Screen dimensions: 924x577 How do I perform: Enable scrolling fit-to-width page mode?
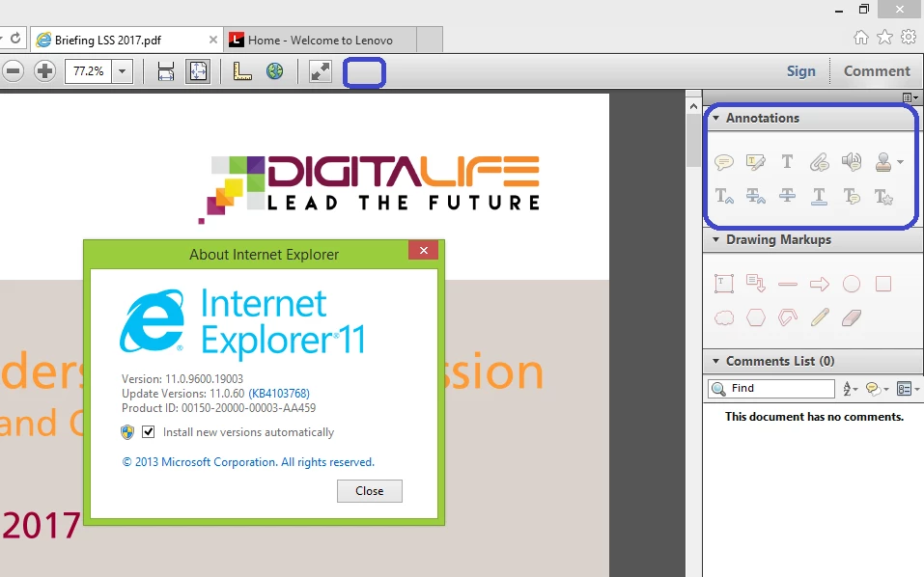166,71
